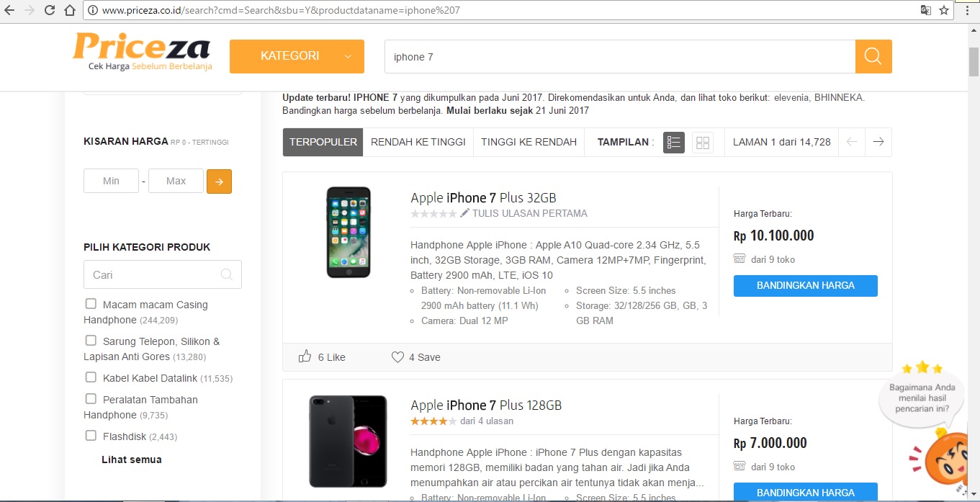The width and height of the screenshot is (980, 502).
Task: Click BANDINGKAN HARGA for iPhone 7 Plus 128GB
Action: [x=806, y=493]
